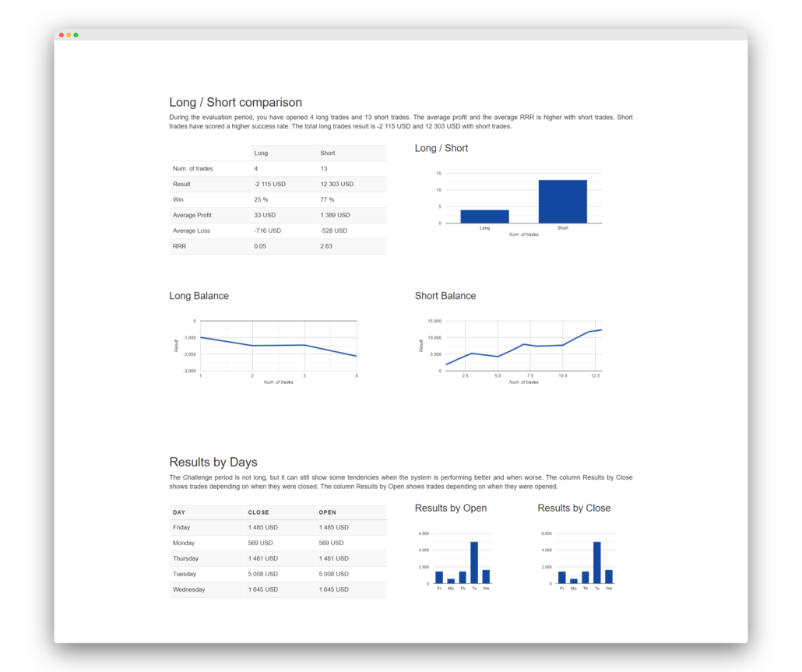Select the 'Long Balance' chart title
This screenshot has width=802, height=672.
[199, 296]
